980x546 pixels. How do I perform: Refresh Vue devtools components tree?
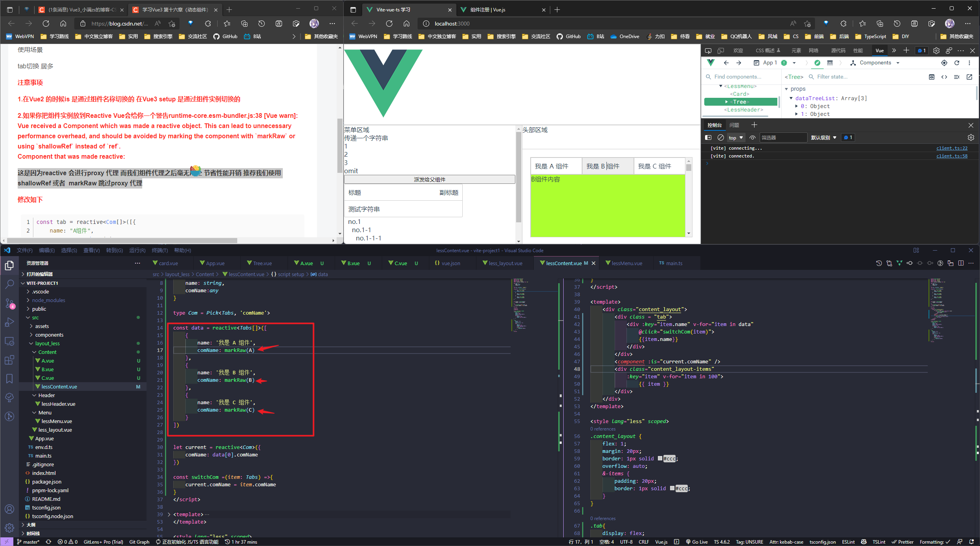point(957,63)
